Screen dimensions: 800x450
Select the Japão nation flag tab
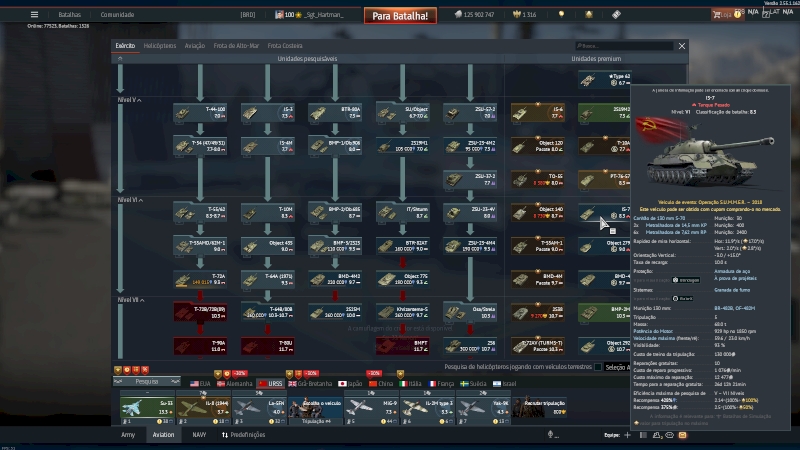tap(350, 384)
